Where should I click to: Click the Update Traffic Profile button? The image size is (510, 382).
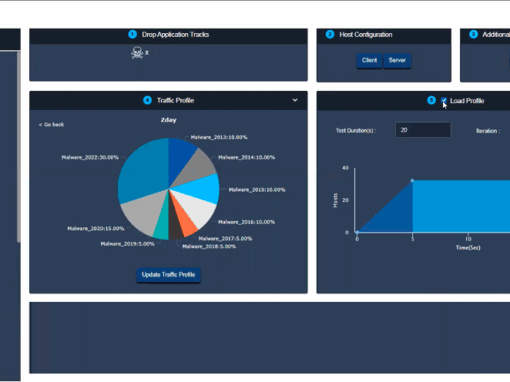[x=168, y=275]
